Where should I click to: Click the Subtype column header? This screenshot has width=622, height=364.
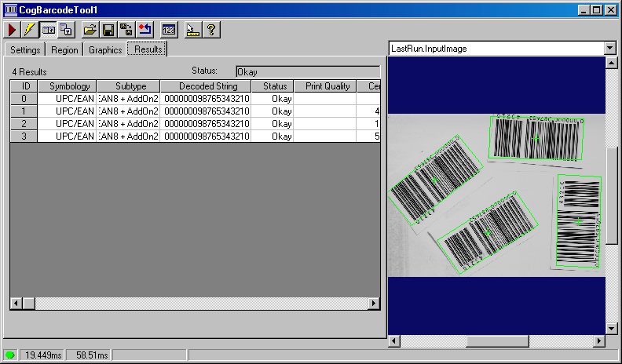(x=129, y=86)
